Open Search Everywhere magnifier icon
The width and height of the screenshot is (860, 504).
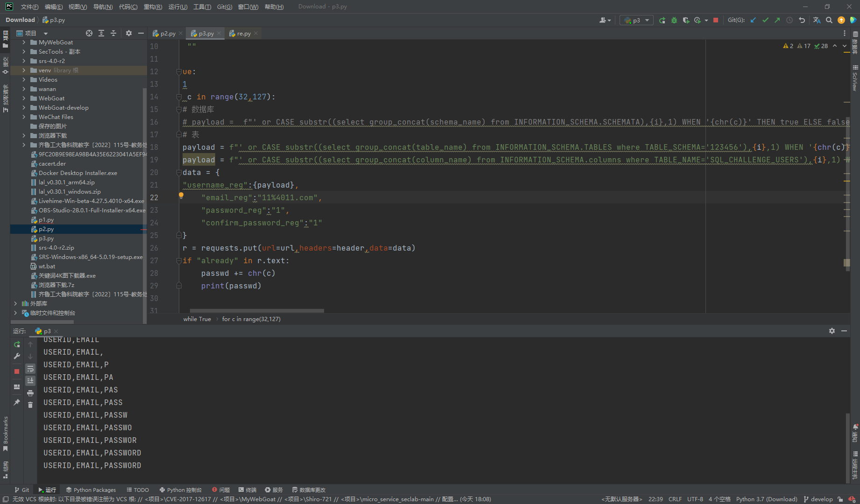[829, 20]
